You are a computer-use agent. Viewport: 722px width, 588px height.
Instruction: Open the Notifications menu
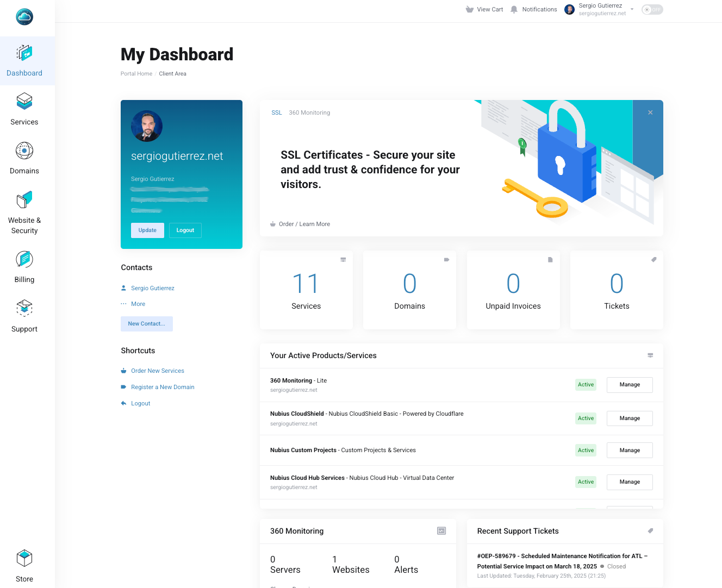coord(539,9)
